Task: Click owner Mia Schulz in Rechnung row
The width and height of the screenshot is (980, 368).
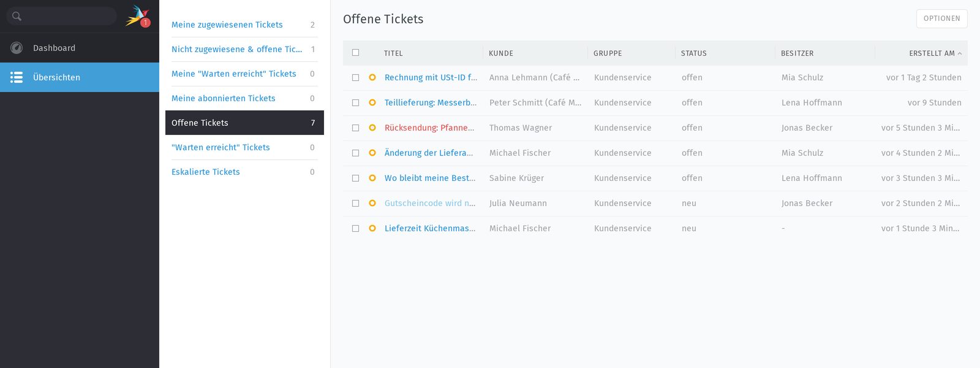Action: point(802,77)
